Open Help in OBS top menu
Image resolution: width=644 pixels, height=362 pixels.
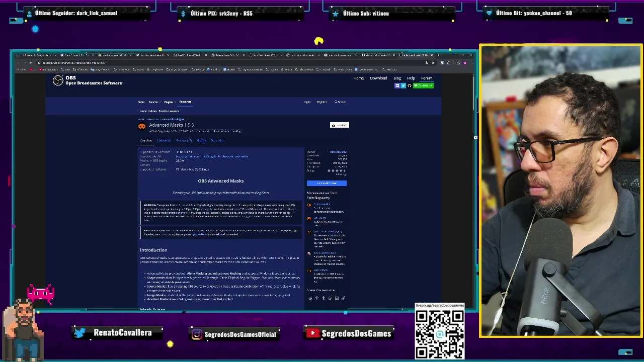click(411, 78)
